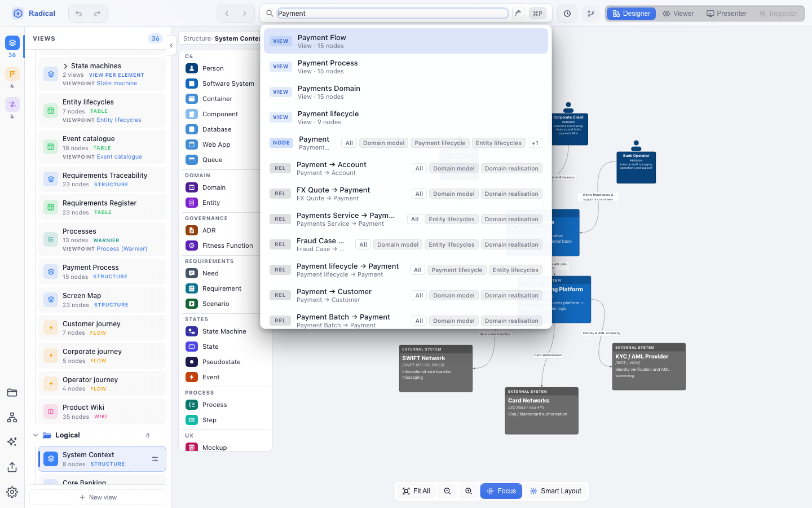Navigate back with left chevron
The width and height of the screenshot is (812, 508).
coord(227,14)
